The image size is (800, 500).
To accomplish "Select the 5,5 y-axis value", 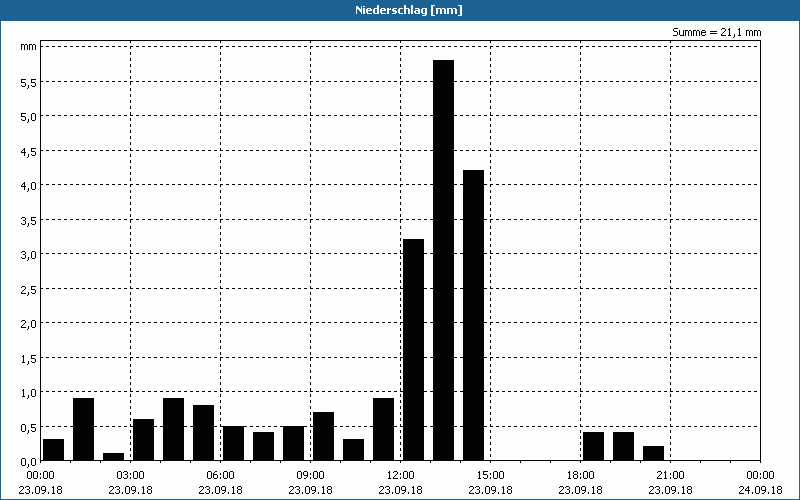I will pos(29,82).
